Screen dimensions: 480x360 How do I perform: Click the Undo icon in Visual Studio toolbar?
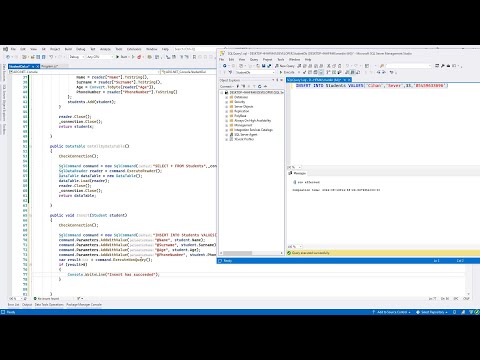52,57
